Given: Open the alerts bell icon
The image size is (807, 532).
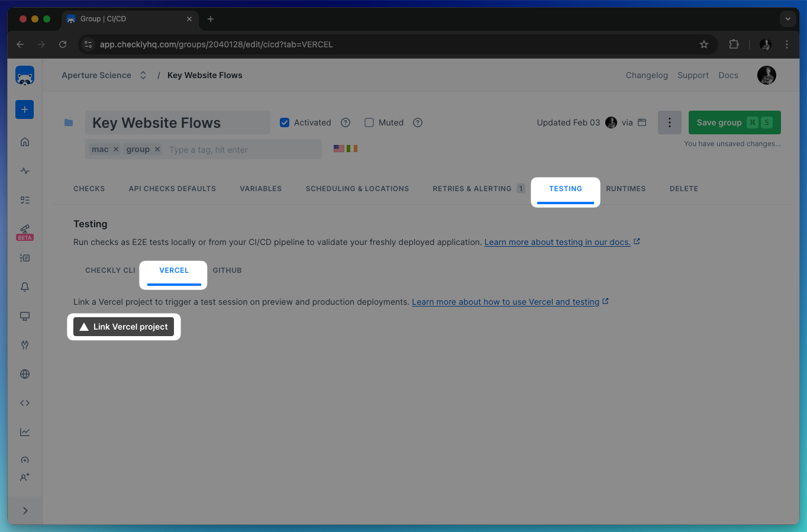Looking at the screenshot, I should (x=24, y=287).
